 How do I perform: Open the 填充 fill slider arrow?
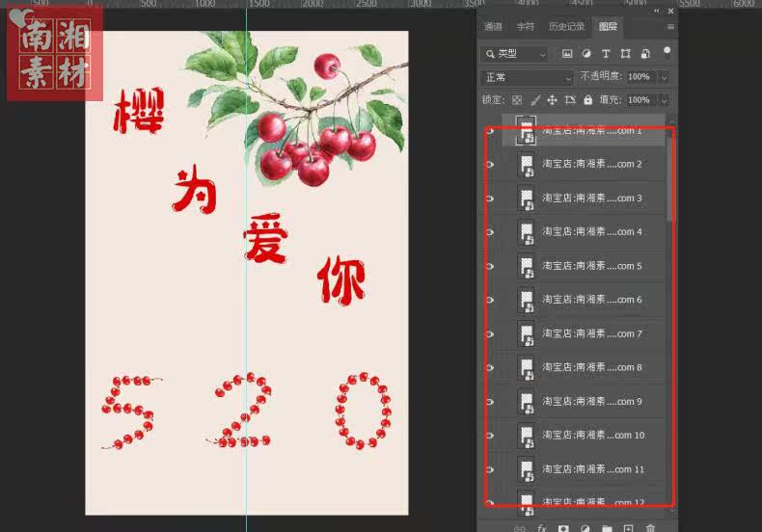tap(665, 100)
